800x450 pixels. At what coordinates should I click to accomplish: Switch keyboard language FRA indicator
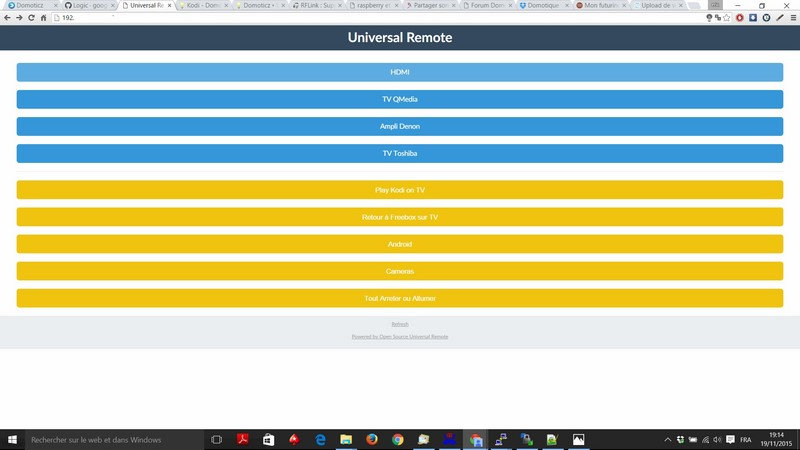pyautogui.click(x=745, y=439)
